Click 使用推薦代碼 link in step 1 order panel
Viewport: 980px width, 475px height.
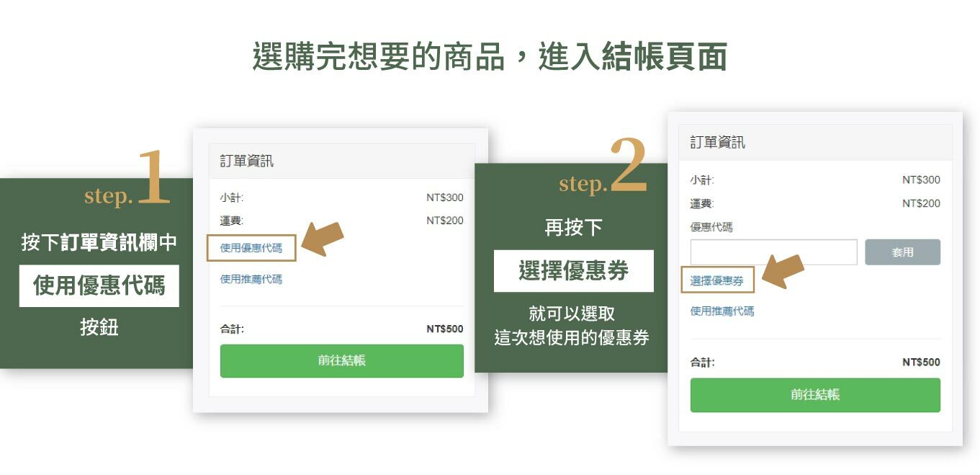(251, 279)
